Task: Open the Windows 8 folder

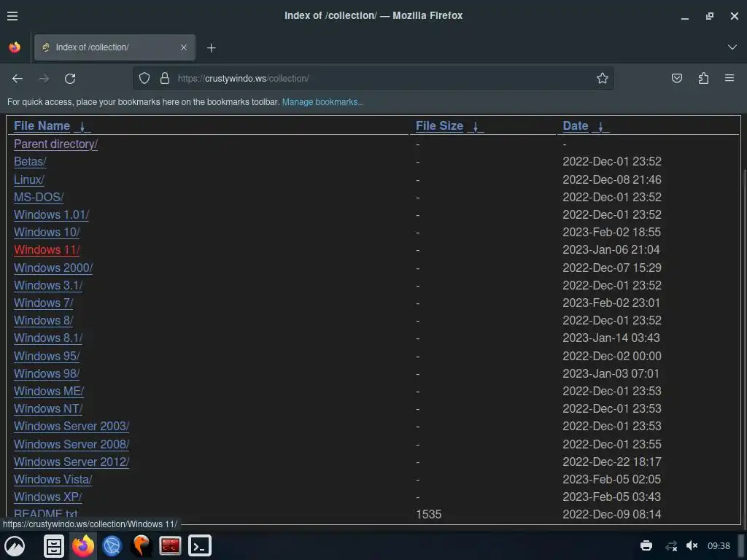Action: click(x=43, y=321)
